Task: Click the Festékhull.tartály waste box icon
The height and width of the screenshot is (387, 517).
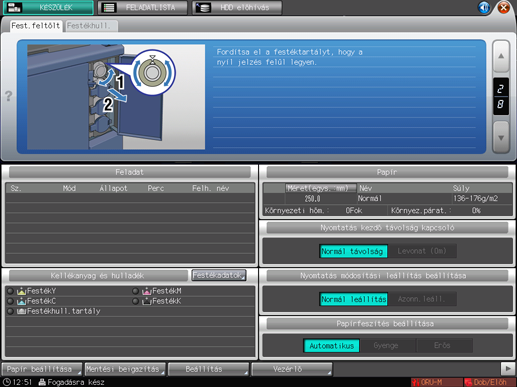Action: pyautogui.click(x=21, y=311)
